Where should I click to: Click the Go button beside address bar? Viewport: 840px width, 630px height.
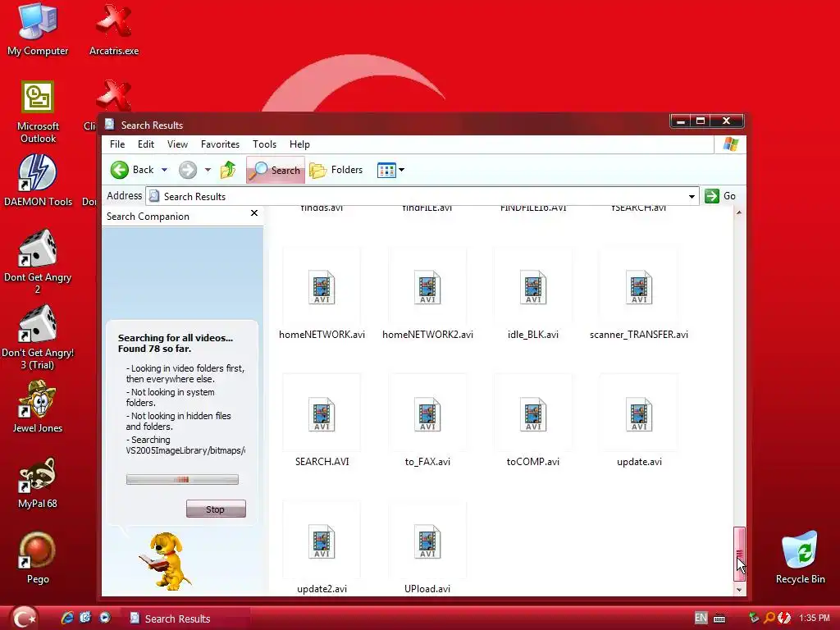pos(720,196)
